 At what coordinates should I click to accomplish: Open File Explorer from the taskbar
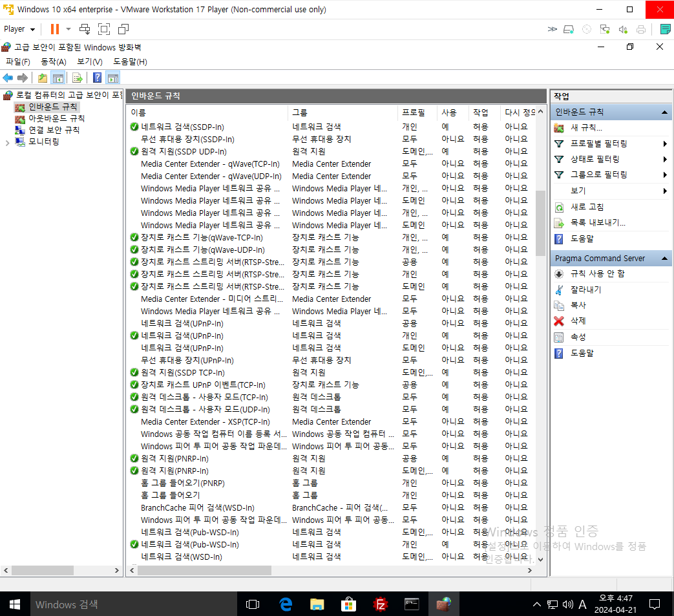(x=317, y=604)
